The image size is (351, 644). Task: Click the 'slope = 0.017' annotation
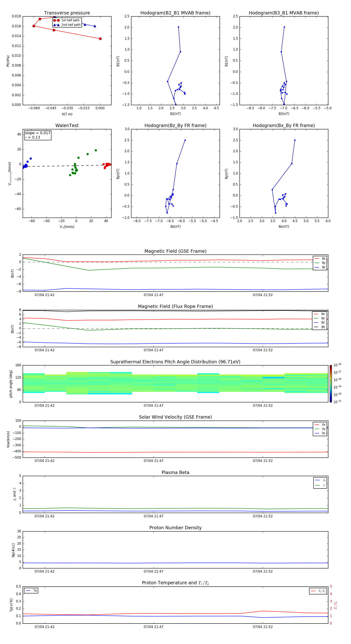[38, 133]
